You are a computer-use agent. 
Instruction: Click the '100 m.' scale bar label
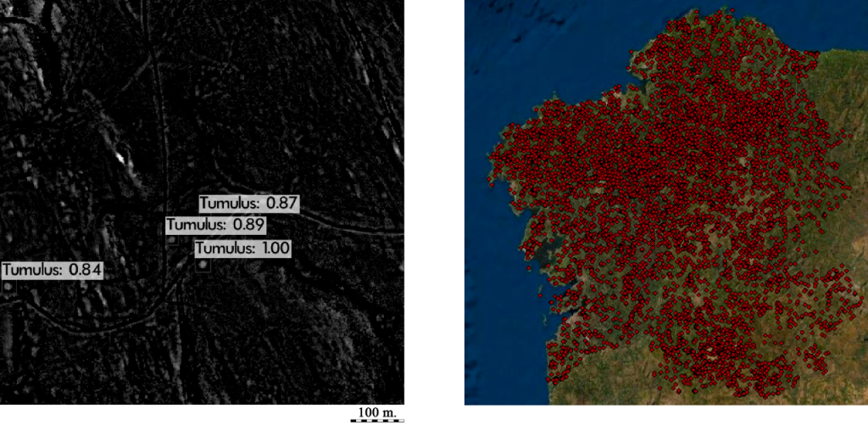pyautogui.click(x=378, y=412)
